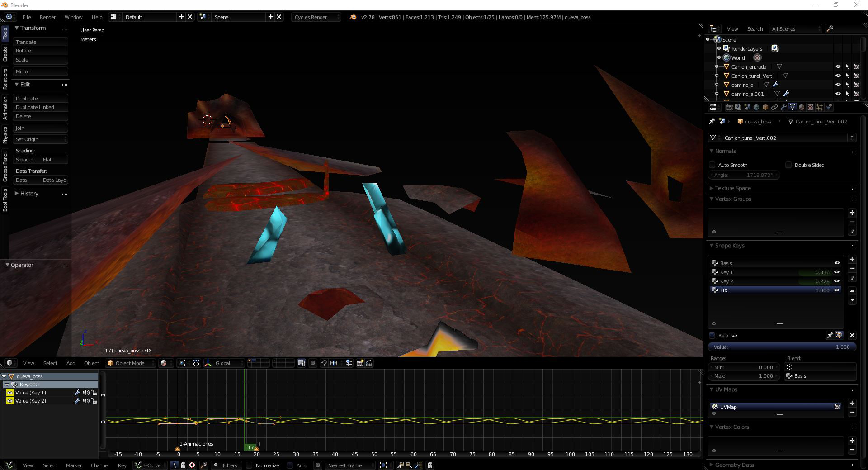
Task: Click the Duplicate Linked button
Action: coord(40,107)
